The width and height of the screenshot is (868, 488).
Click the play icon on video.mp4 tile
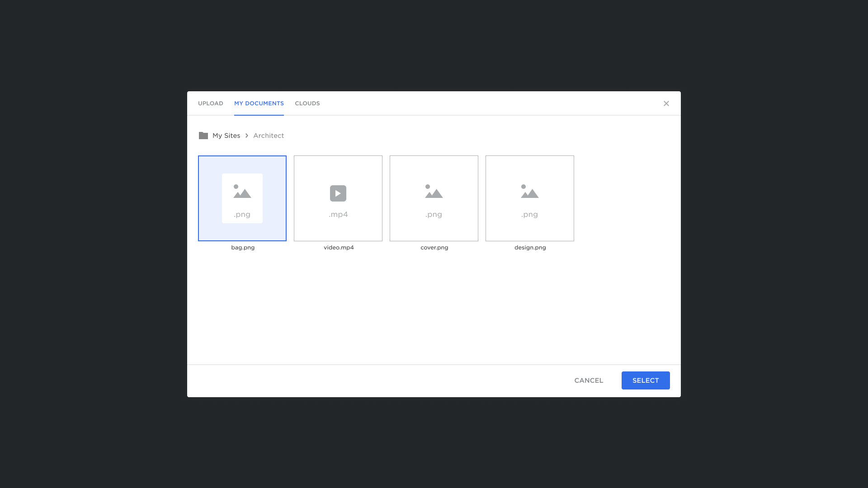point(338,193)
